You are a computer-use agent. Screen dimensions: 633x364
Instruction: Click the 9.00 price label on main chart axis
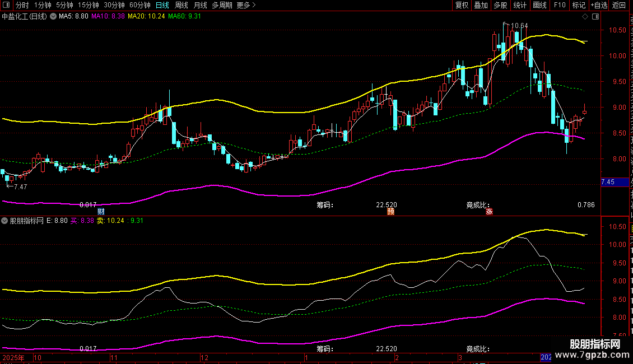619,108
